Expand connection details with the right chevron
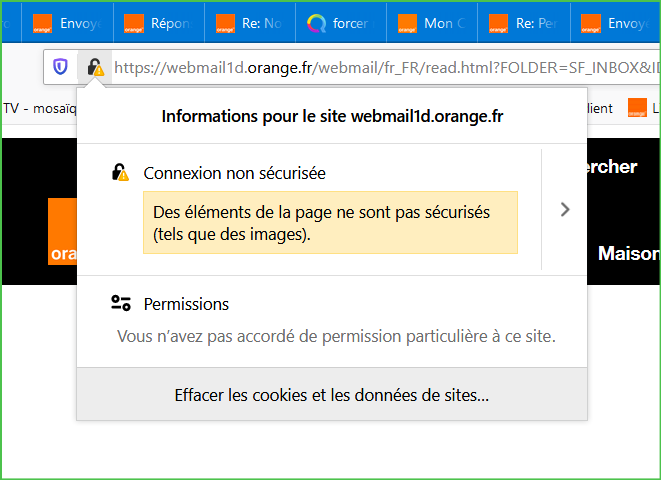 pyautogui.click(x=565, y=210)
